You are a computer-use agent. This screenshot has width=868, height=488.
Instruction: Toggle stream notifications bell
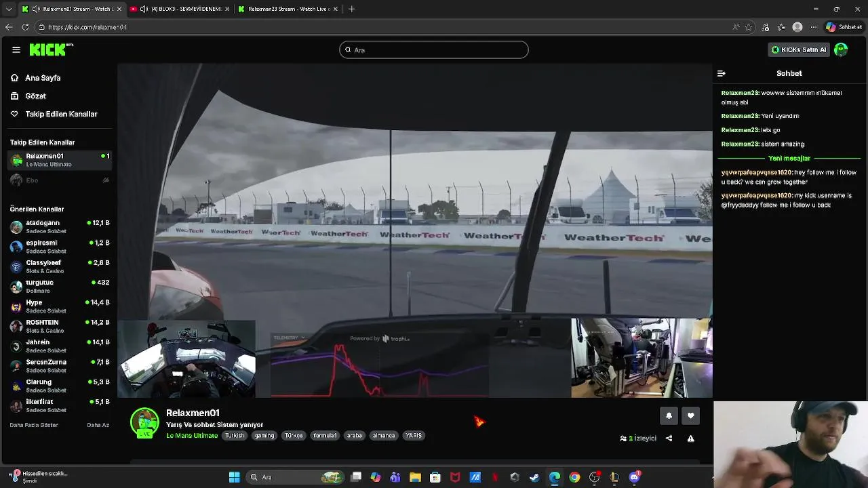coord(669,415)
